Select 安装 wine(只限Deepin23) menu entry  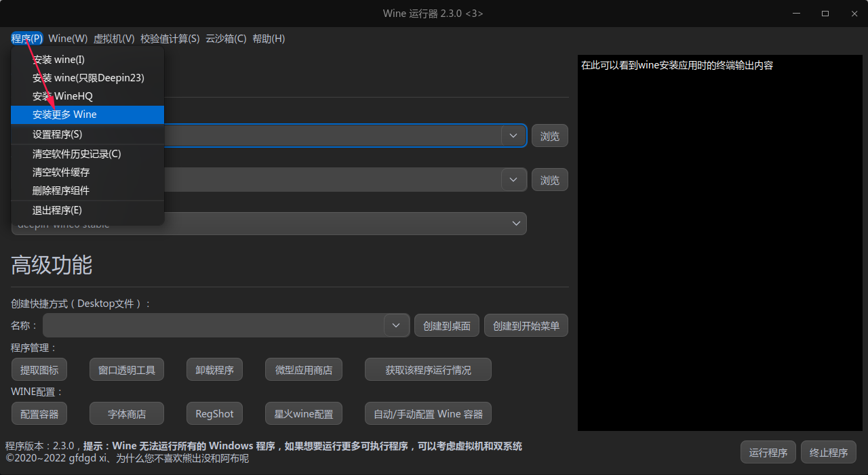[87, 78]
